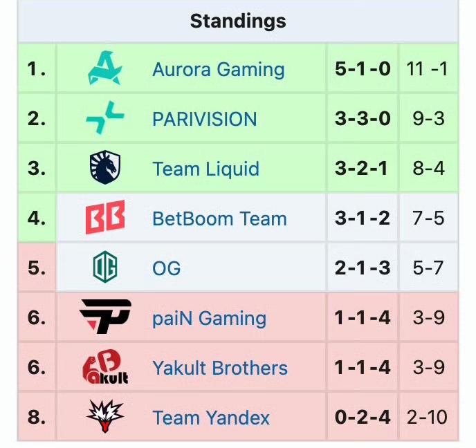Screen dimensions: 476x448
Task: Click the Team Yandex logo
Action: [105, 417]
